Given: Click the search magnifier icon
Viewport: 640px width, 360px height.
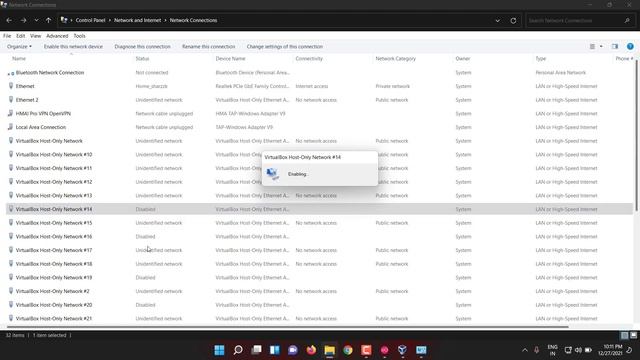Looking at the screenshot, I should pos(627,20).
